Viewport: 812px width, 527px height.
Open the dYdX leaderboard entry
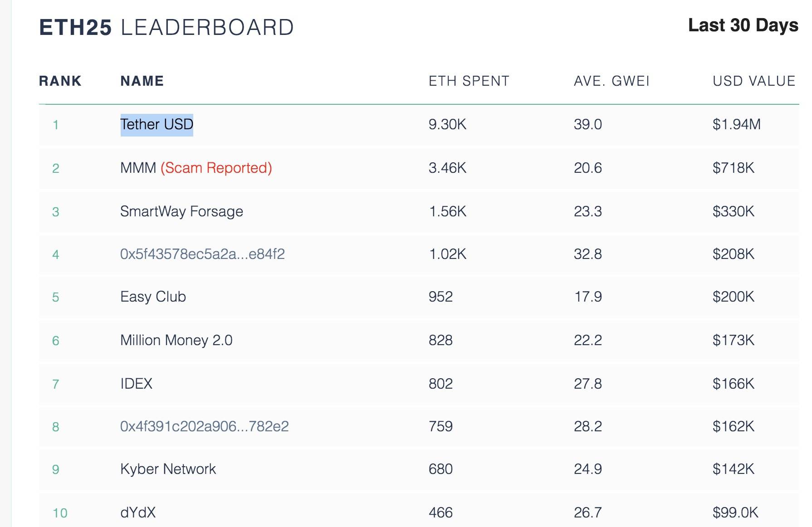(x=138, y=512)
